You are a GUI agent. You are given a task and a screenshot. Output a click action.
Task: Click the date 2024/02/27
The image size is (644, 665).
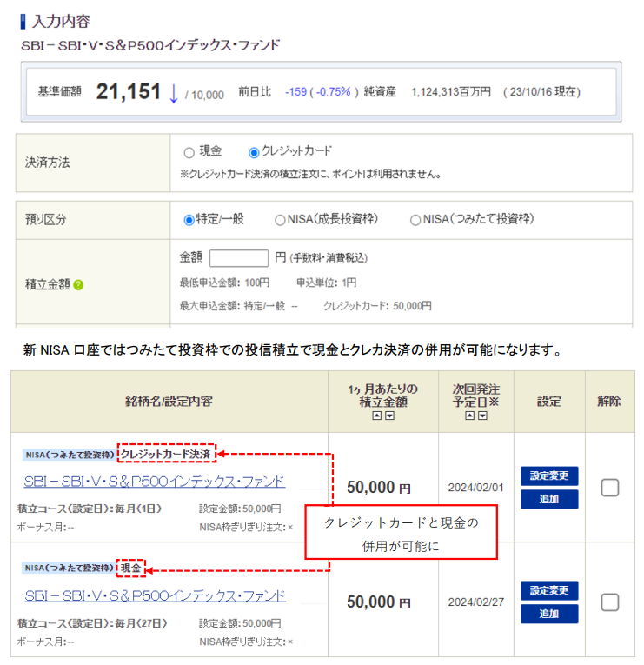(x=476, y=602)
